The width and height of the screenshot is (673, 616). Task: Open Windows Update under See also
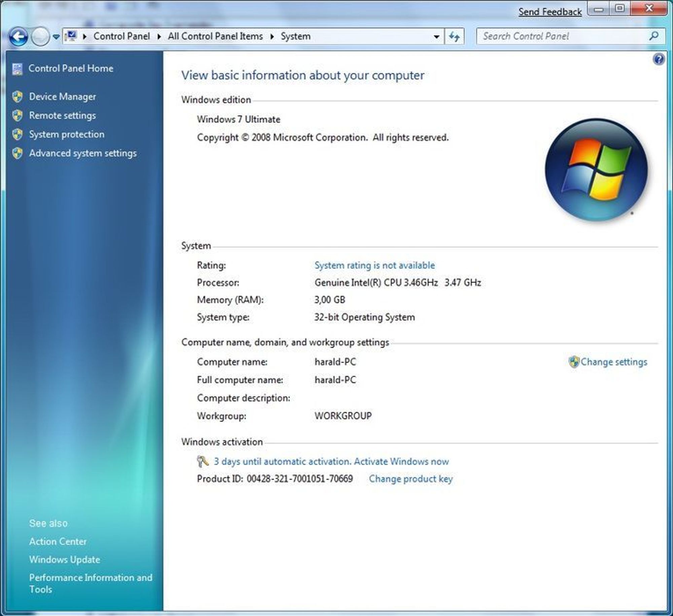tap(65, 560)
